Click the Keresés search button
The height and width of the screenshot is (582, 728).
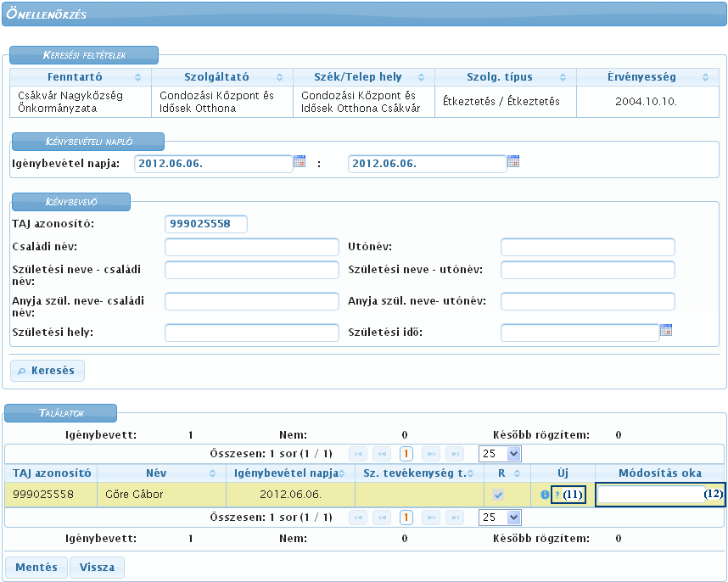(x=48, y=371)
